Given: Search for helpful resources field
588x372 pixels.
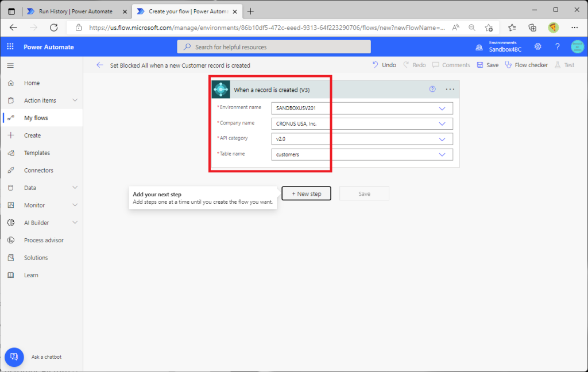Looking at the screenshot, I should [274, 47].
